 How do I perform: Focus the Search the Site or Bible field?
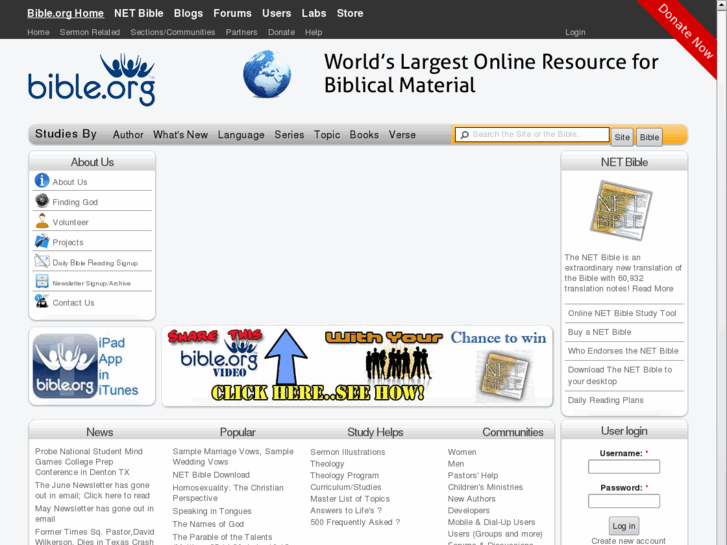(x=532, y=135)
